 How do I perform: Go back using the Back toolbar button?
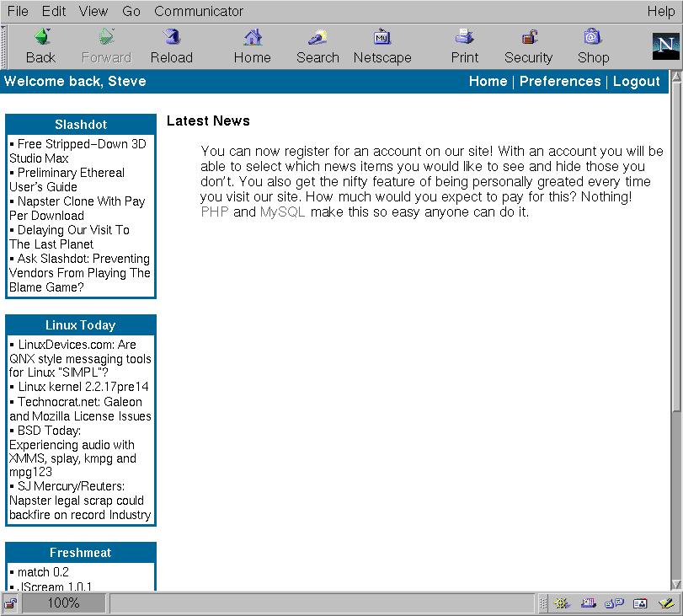pos(41,46)
